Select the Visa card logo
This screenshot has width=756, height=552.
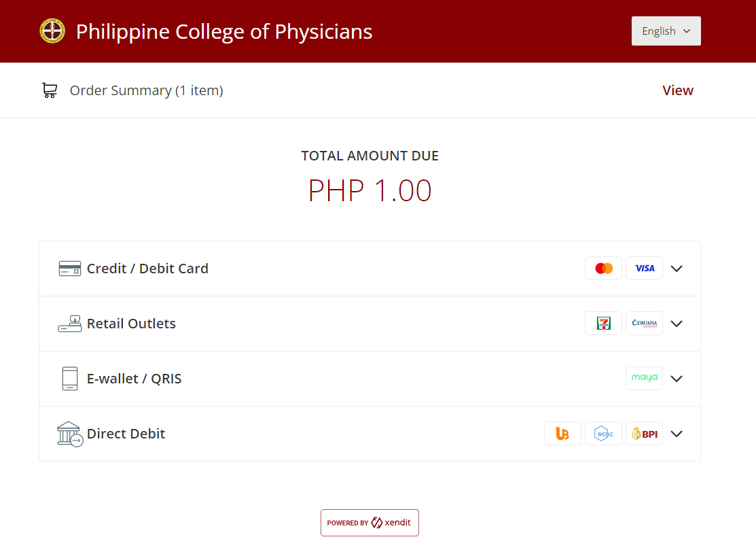644,269
